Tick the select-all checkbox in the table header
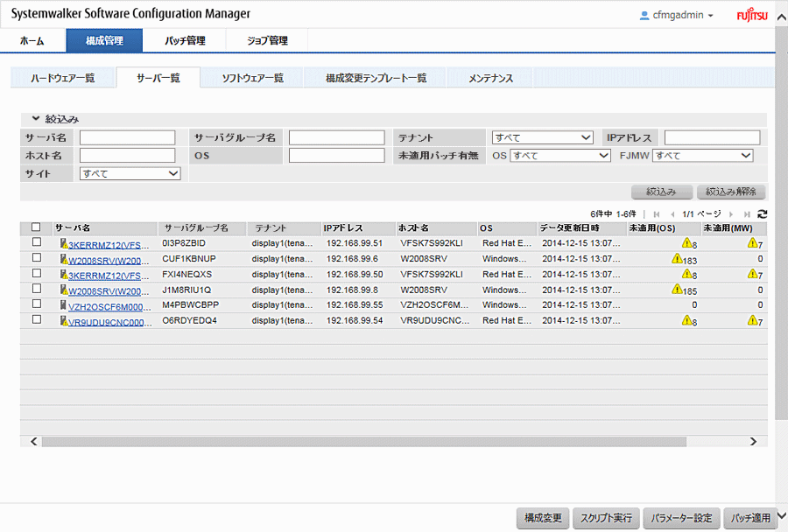 [36, 227]
